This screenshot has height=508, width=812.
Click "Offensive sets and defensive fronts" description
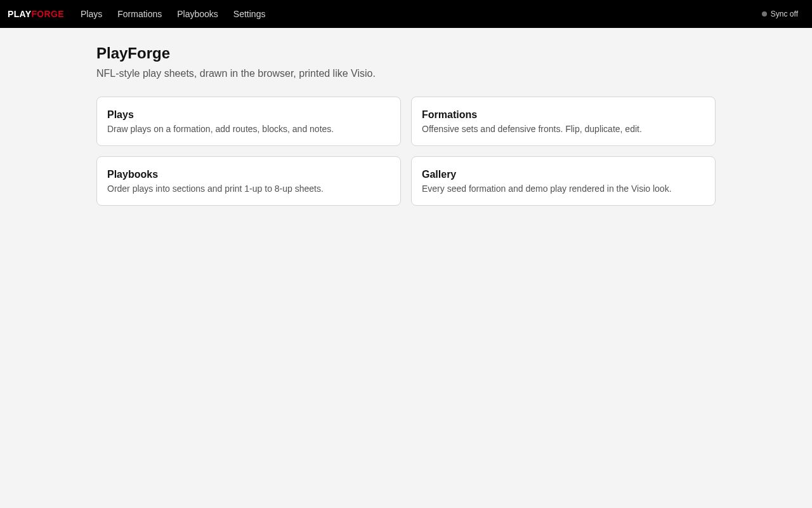pos(532,129)
